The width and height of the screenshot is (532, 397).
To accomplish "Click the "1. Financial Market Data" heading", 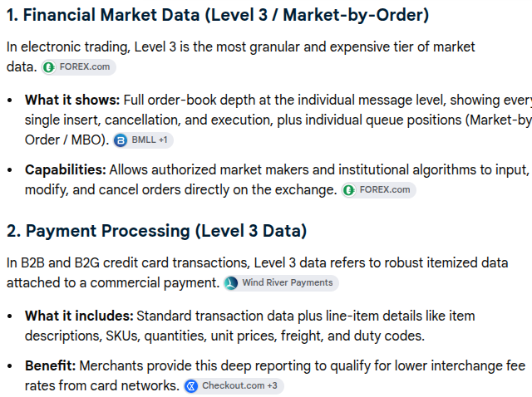I will coord(218,15).
